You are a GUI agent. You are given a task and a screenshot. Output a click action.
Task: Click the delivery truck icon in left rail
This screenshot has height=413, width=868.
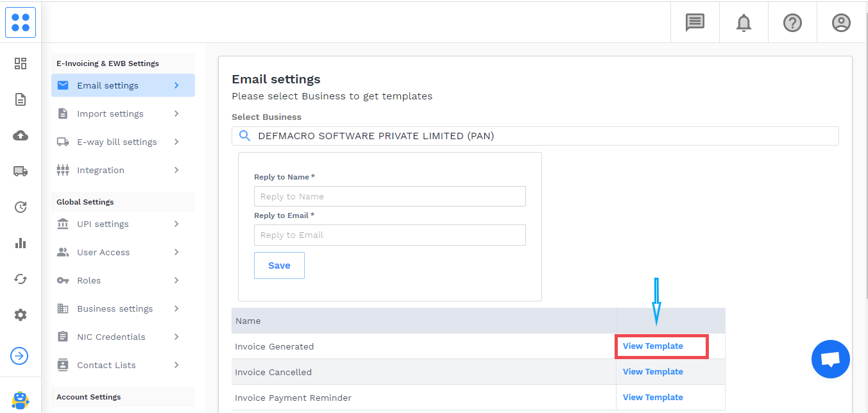click(x=21, y=171)
